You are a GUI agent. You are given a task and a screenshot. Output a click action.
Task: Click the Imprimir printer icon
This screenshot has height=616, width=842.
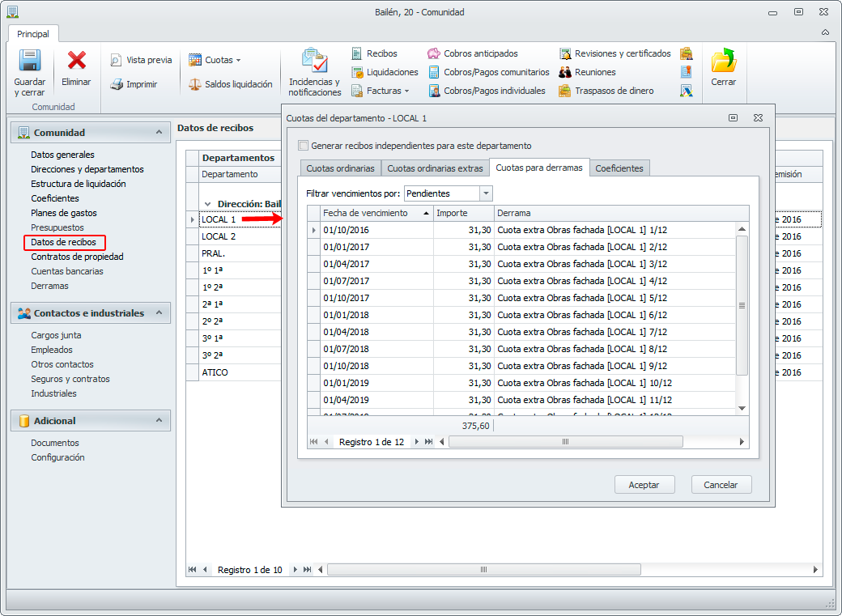117,84
